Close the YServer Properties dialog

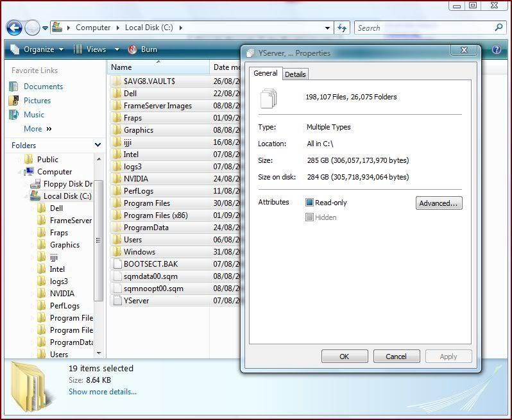tap(464, 50)
